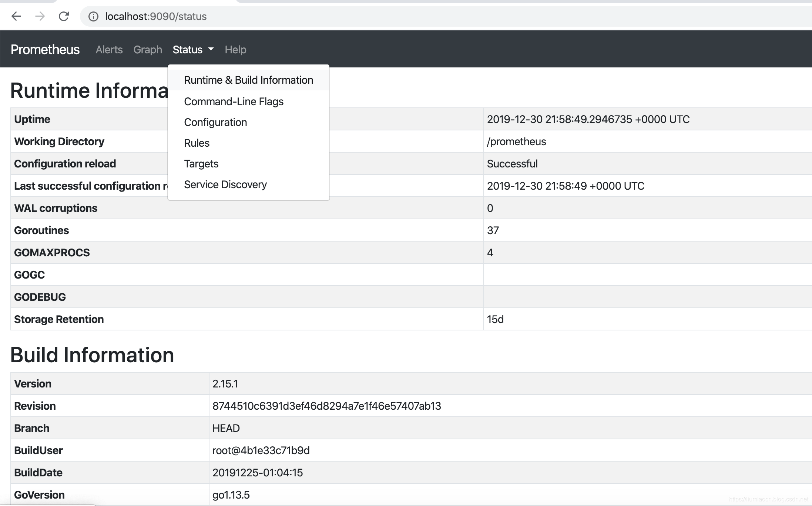The width and height of the screenshot is (812, 506).
Task: Click the revision hash 8744510c6391d3ef...
Action: [327, 406]
